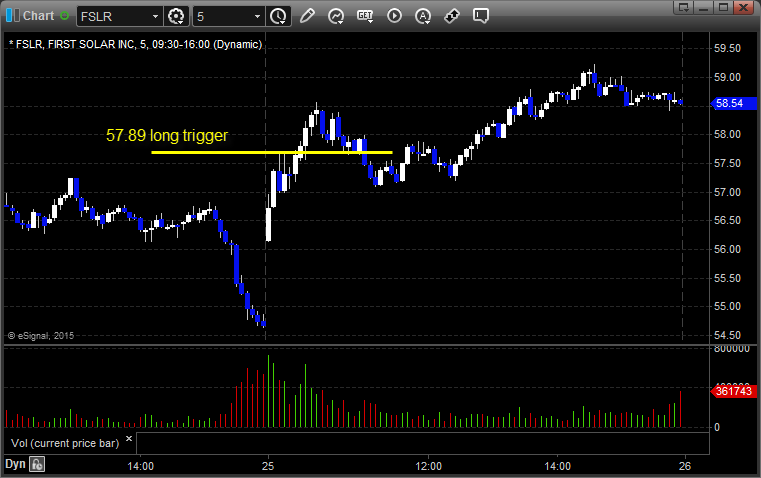Click the 57.89 long trigger annotation

coord(167,135)
